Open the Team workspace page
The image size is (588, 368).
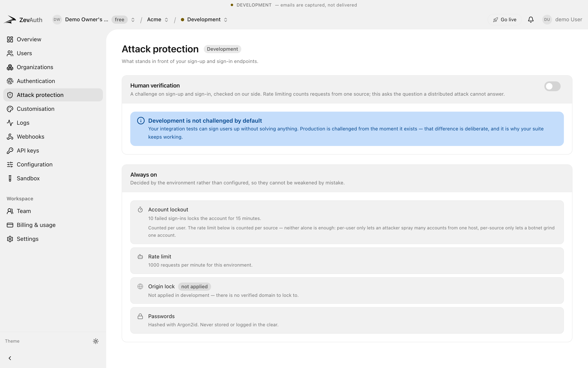click(x=53, y=211)
